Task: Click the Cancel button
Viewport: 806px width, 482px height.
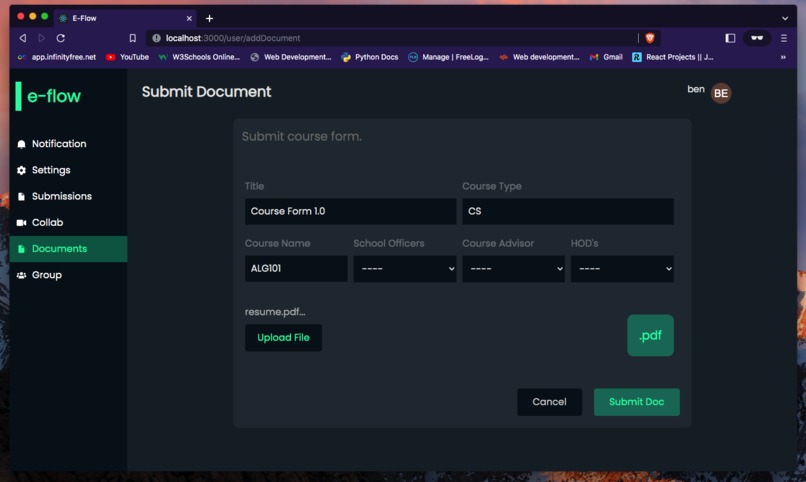Action: (549, 402)
